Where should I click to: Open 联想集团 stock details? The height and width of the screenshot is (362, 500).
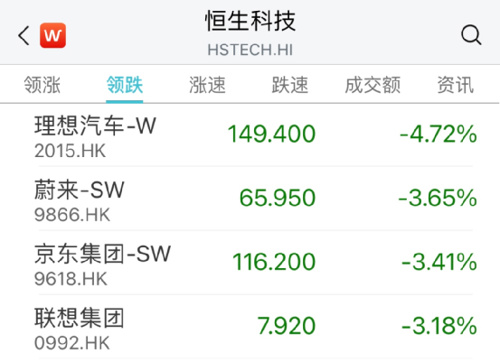point(255,327)
